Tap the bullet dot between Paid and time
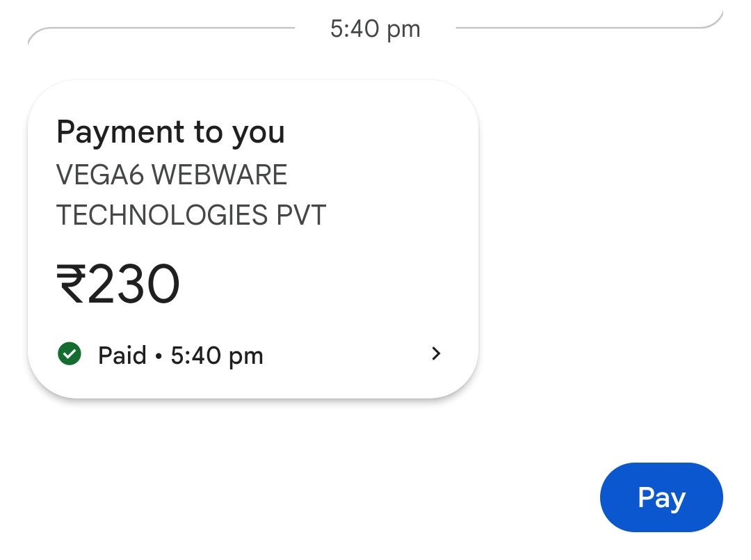Viewport: 751px width, 560px height. tap(159, 356)
